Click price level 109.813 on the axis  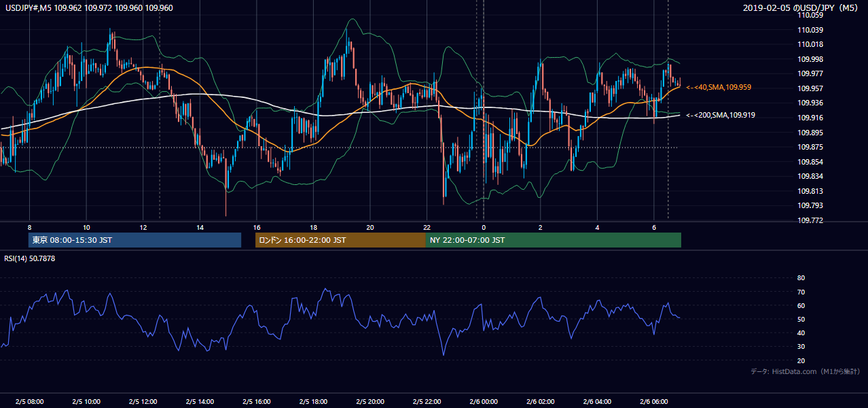click(x=810, y=191)
